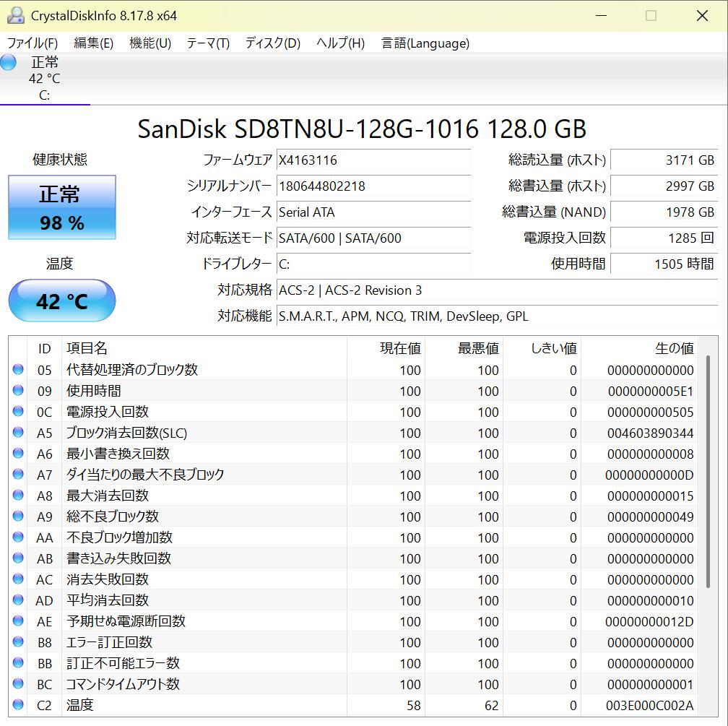Maximize the CrystalDiskInfo window
Screen dimensions: 728x726
[x=651, y=15]
